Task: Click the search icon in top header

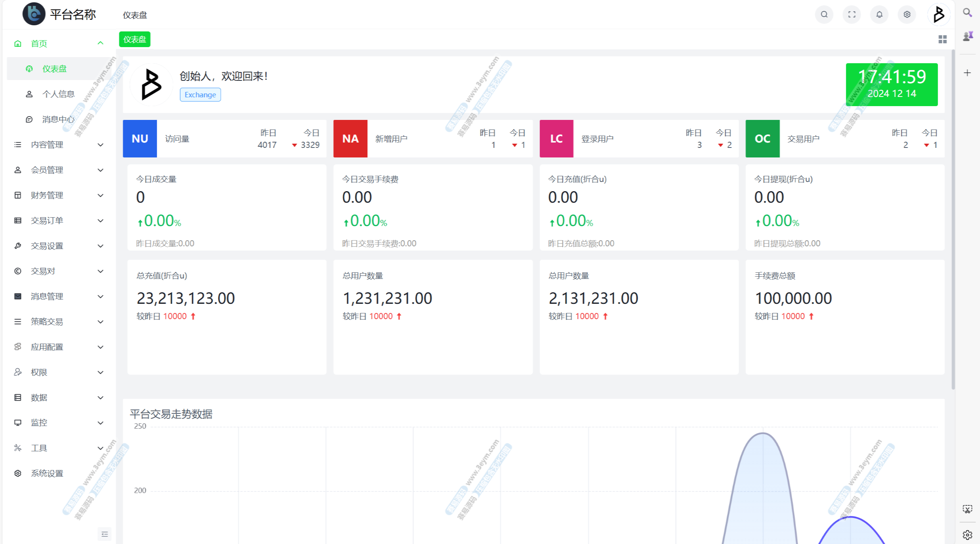Action: 824,15
